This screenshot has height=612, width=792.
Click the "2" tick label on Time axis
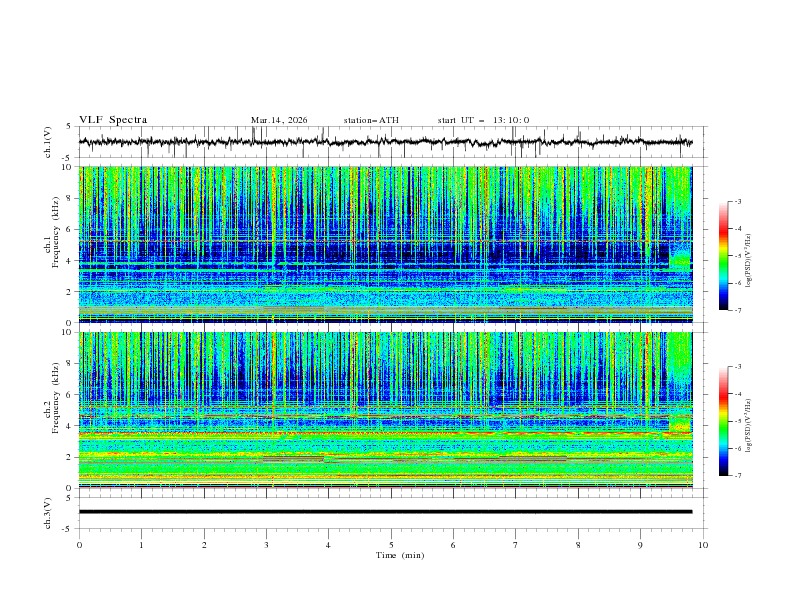click(x=204, y=545)
